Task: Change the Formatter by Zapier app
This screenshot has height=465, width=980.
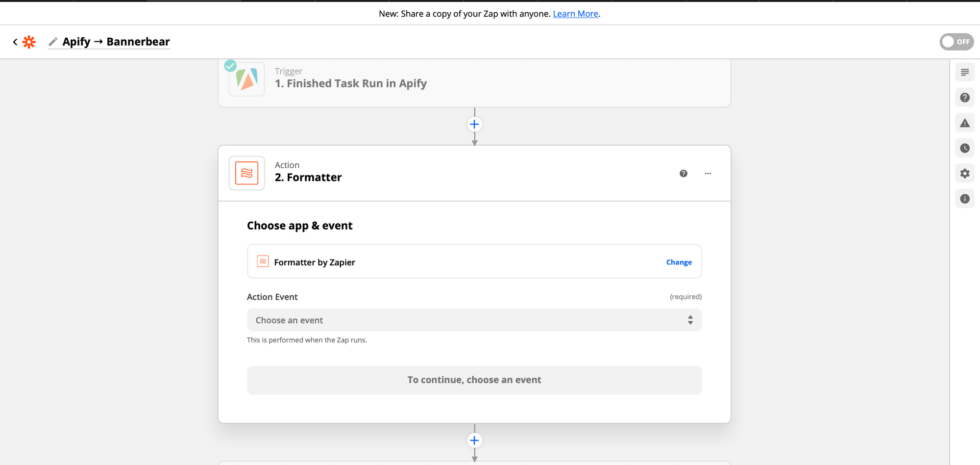Action: click(679, 262)
